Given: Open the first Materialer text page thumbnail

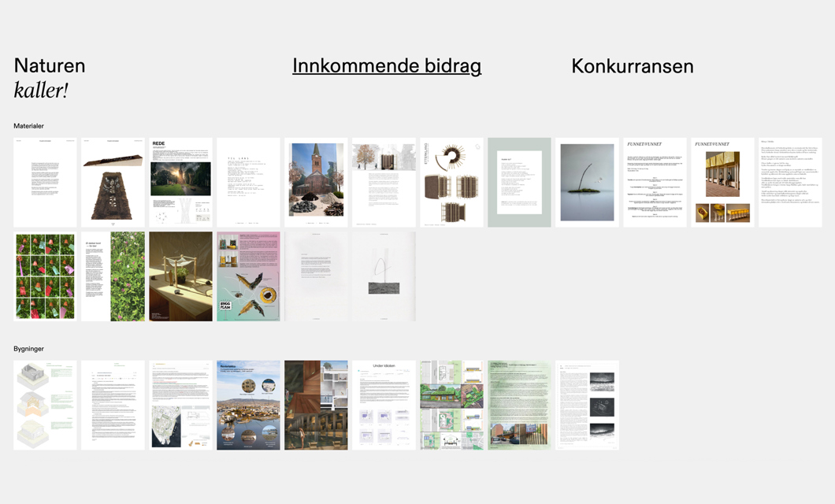Looking at the screenshot, I should click(x=45, y=183).
